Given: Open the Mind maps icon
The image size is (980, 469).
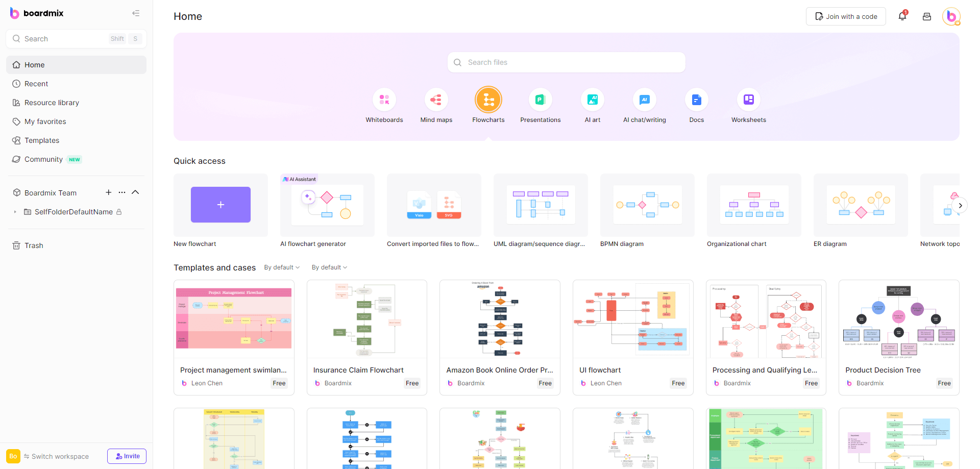Looking at the screenshot, I should click(x=436, y=100).
